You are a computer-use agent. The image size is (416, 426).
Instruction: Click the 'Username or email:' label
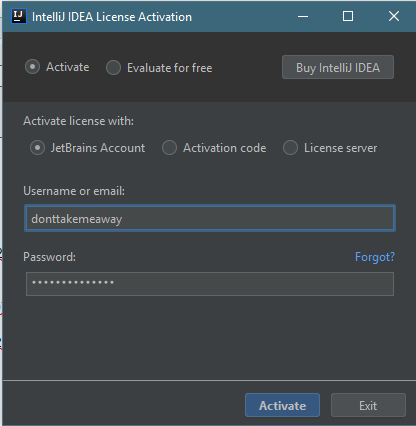[74, 191]
